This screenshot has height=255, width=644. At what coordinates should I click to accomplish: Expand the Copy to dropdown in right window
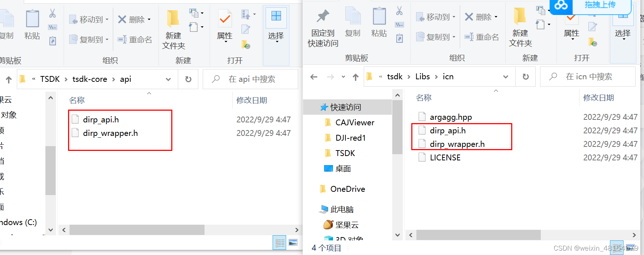(x=436, y=37)
